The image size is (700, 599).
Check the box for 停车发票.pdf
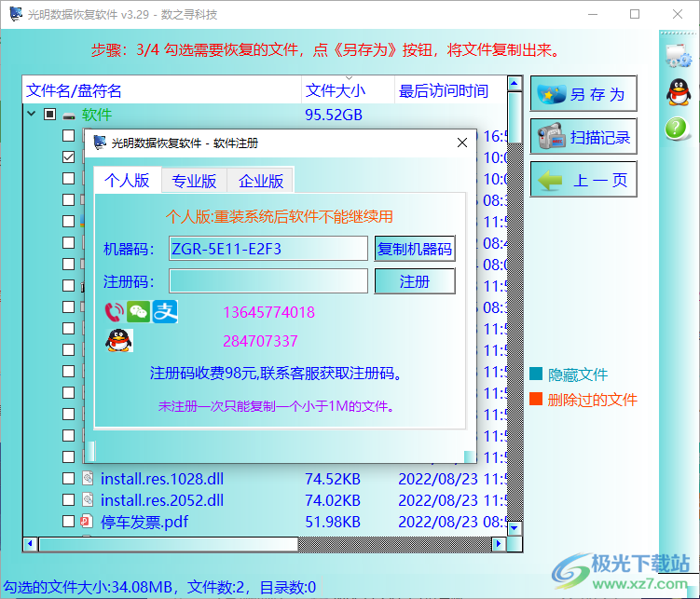(x=68, y=521)
